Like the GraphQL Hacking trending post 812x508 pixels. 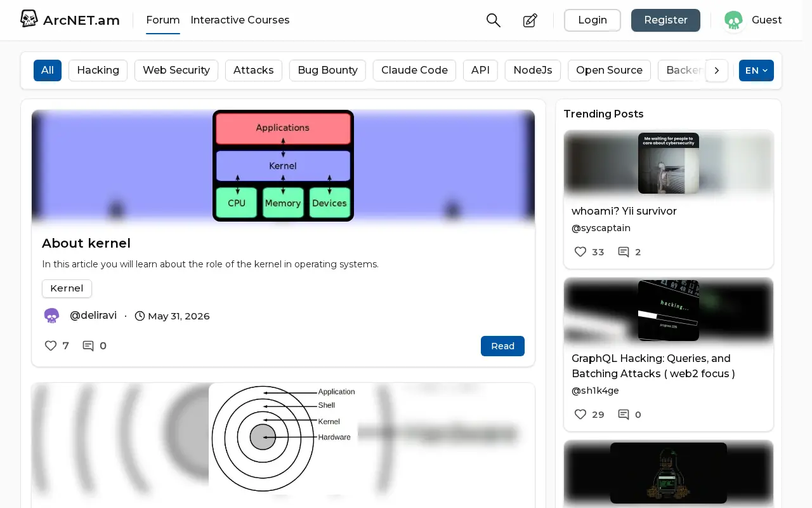[580, 414]
